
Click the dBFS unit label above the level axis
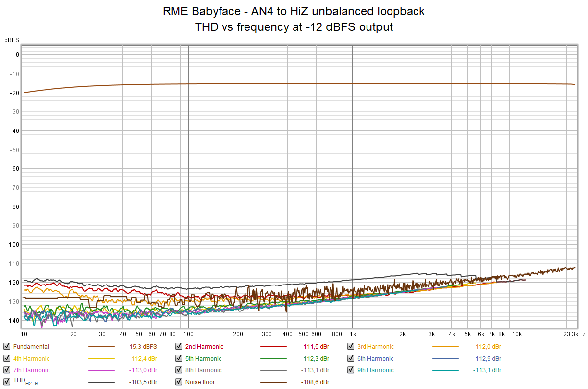tap(12, 40)
